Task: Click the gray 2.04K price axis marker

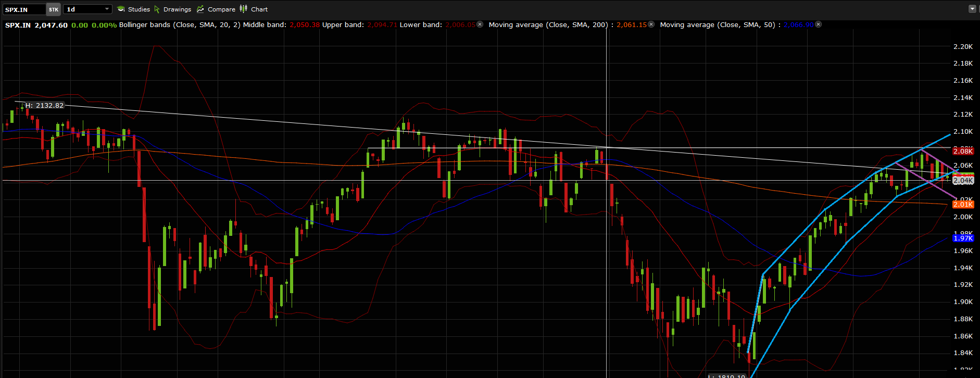Action: [963, 180]
